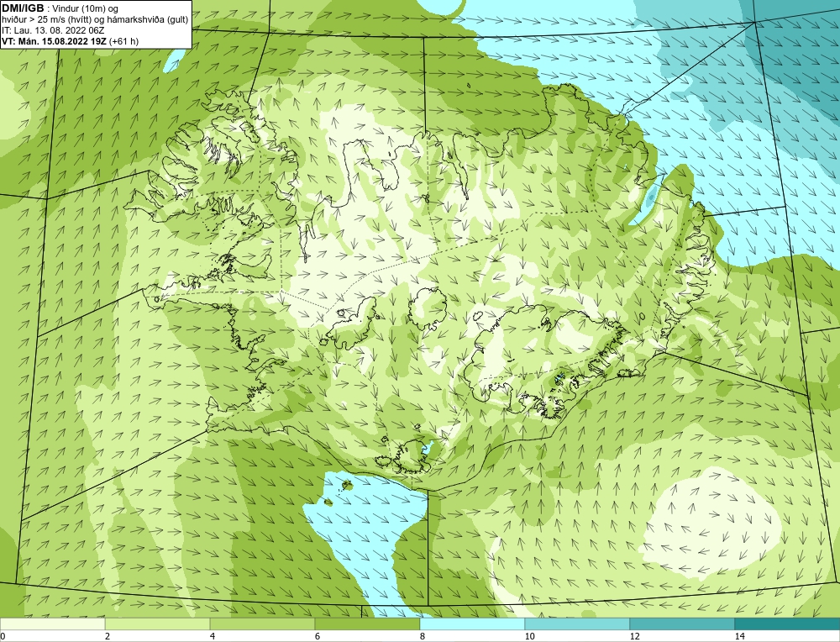The image size is (840, 642).
Task: Click the legend label "12"
Action: click(634, 636)
